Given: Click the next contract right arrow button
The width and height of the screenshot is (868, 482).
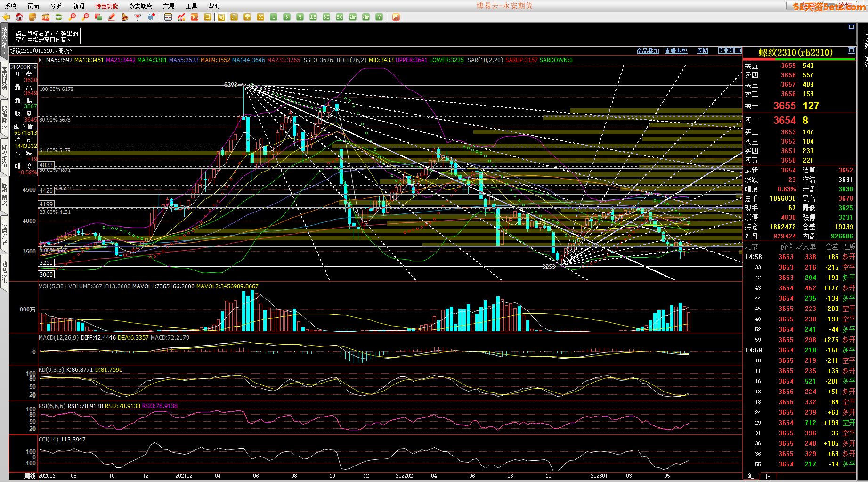Looking at the screenshot, I should [730, 50].
